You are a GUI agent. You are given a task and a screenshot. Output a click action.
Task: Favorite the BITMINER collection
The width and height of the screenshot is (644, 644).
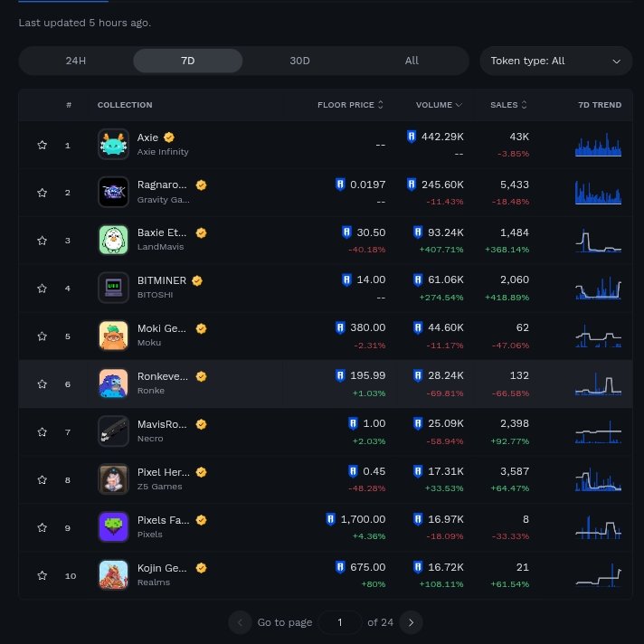click(42, 289)
